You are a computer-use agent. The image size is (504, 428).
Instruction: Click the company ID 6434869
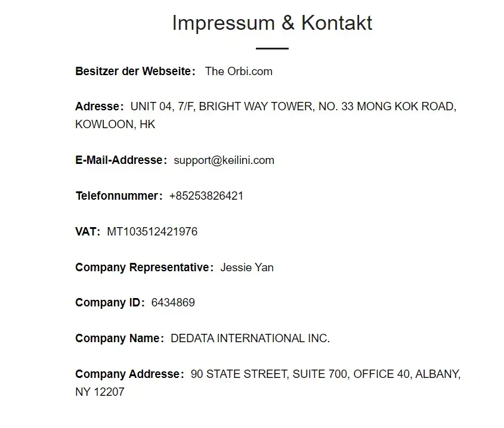click(x=173, y=302)
